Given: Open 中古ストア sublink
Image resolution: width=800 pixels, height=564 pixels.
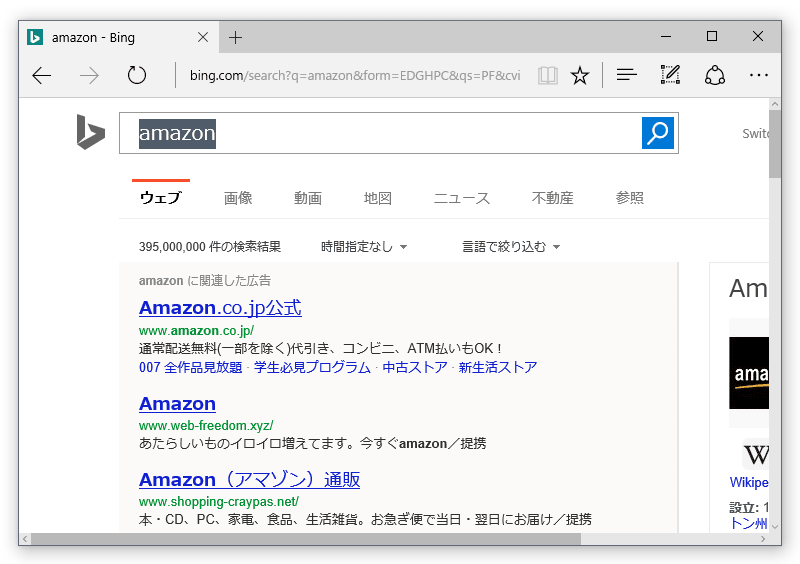Looking at the screenshot, I should point(415,367).
